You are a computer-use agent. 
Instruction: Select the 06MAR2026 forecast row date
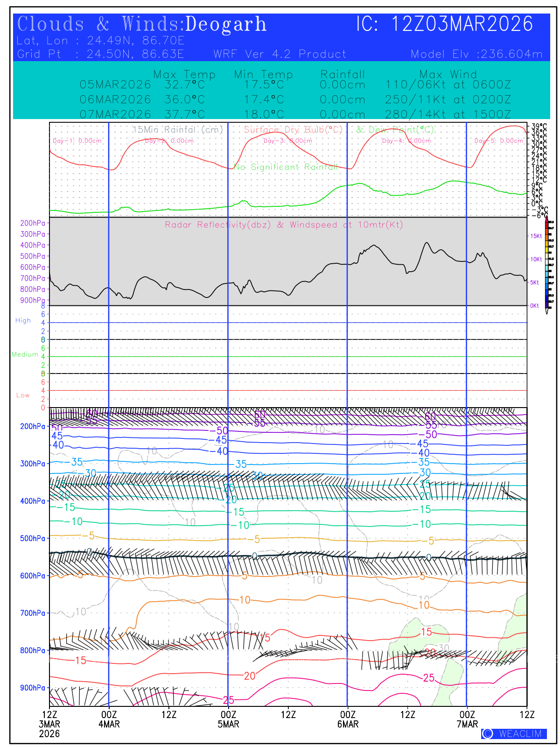tap(115, 99)
